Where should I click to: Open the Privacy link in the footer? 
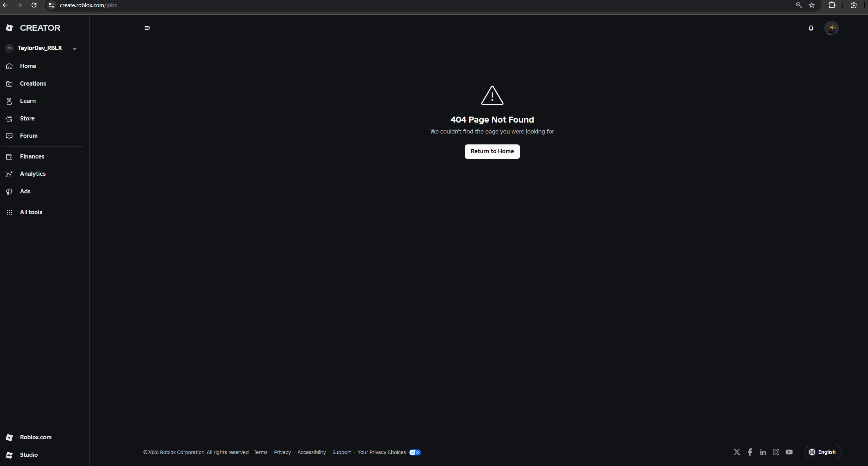[282, 452]
